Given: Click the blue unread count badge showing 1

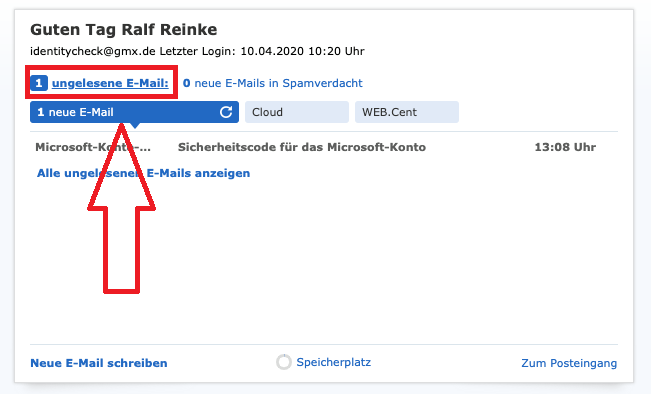Looking at the screenshot, I should (x=39, y=83).
